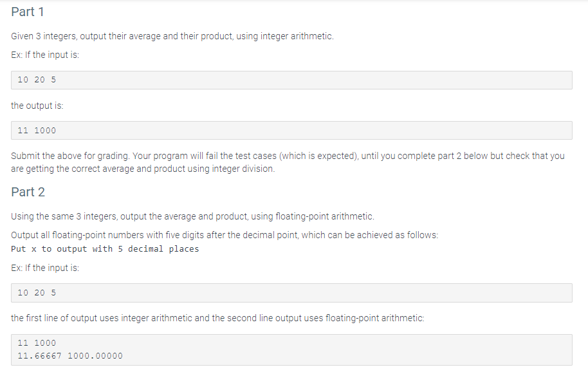Image resolution: width=588 pixels, height=374 pixels.
Task: Click the words 'using integer arithmetic' in Part 1
Action: [x=284, y=37]
